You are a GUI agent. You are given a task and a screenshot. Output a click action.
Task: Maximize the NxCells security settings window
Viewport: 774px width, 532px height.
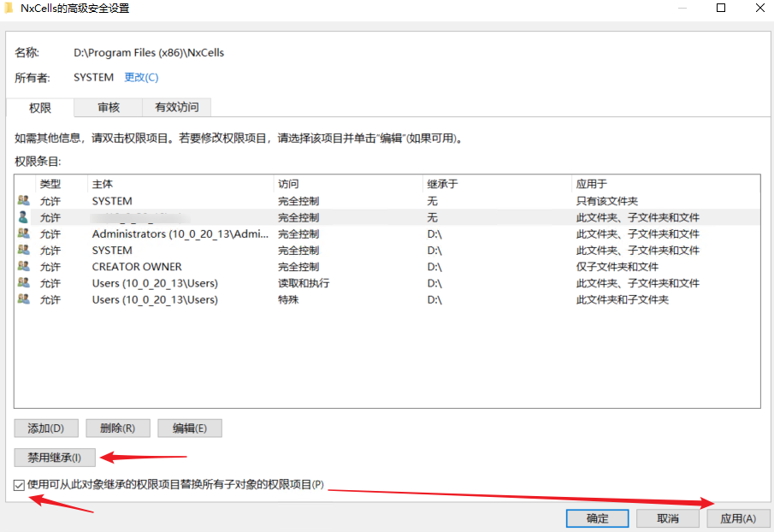(x=721, y=8)
